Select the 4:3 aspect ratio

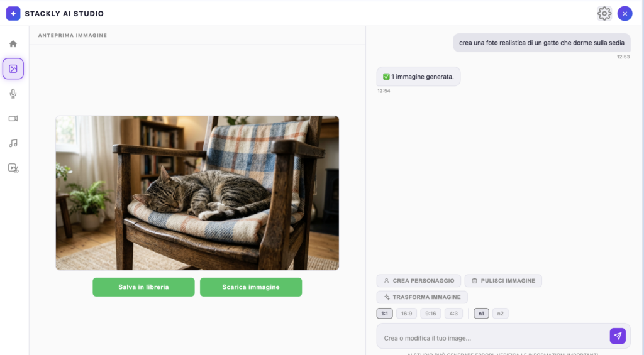453,314
